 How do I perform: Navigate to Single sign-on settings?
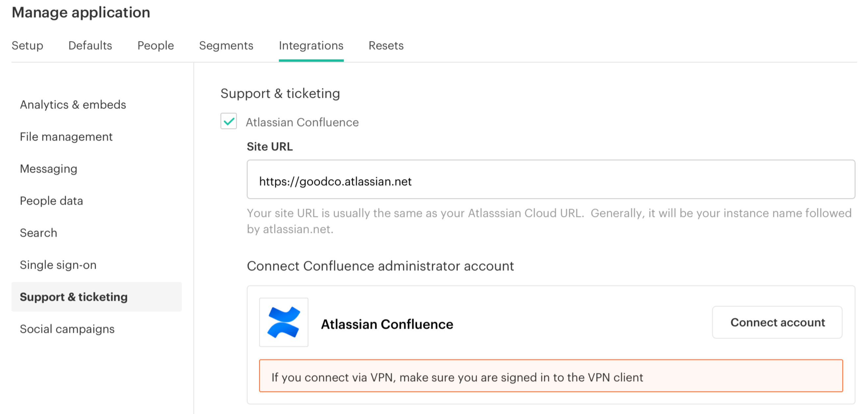click(58, 265)
